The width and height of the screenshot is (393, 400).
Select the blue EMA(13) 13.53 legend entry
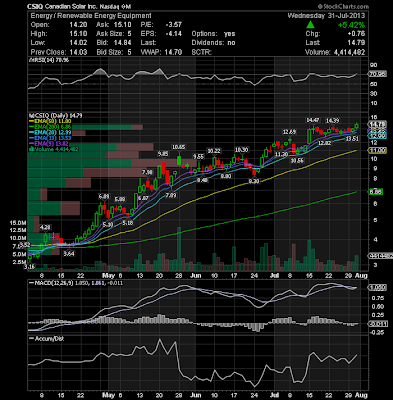pyautogui.click(x=50, y=138)
